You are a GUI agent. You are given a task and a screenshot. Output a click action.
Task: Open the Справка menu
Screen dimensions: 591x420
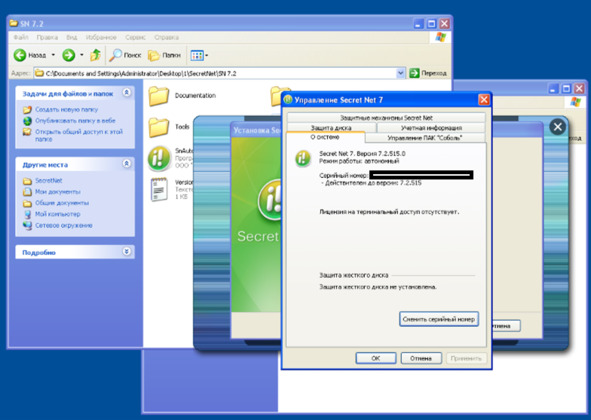coord(167,37)
